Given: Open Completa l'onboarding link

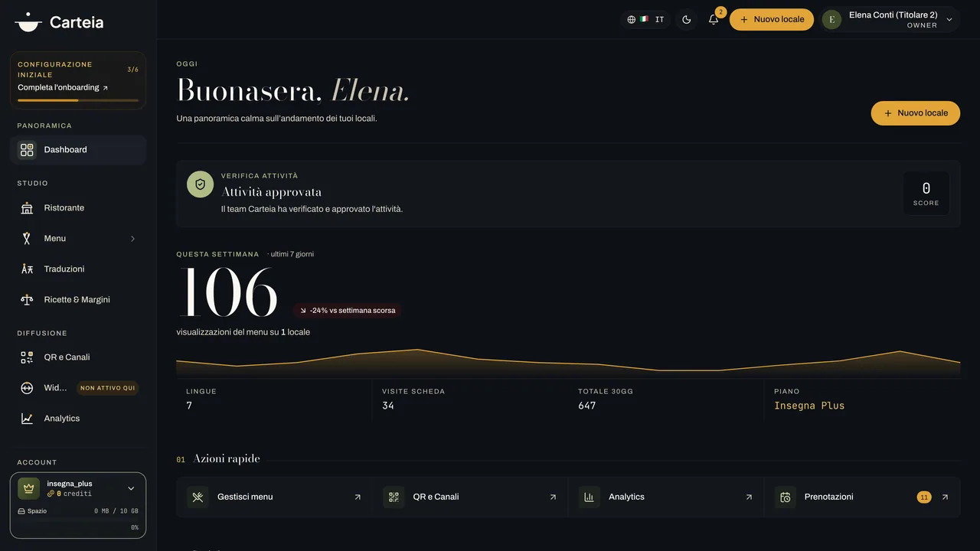Looking at the screenshot, I should [63, 88].
